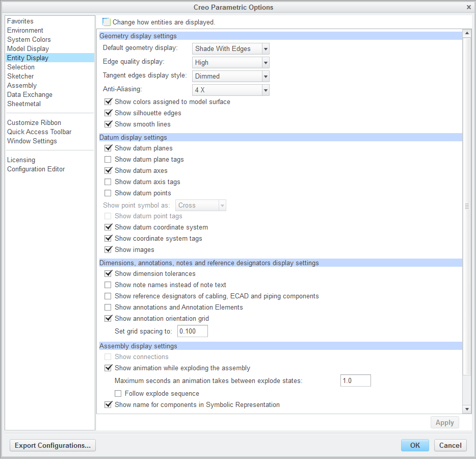The height and width of the screenshot is (459, 476).
Task: Click the scrollbar up arrow
Action: point(467,33)
